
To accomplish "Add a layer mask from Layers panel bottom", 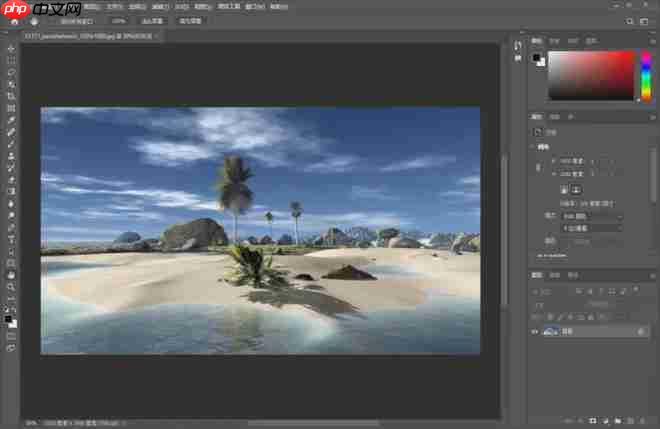I will tap(593, 420).
